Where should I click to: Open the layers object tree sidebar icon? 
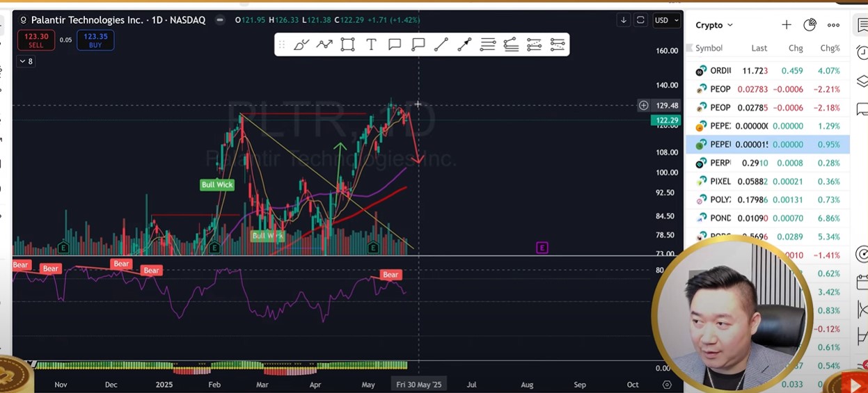coord(862,81)
